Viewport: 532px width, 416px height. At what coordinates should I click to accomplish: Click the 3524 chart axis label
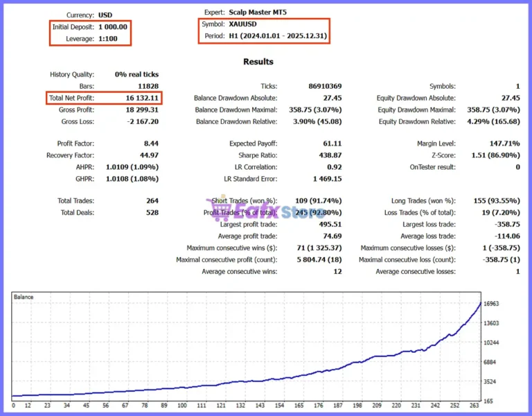click(490, 382)
